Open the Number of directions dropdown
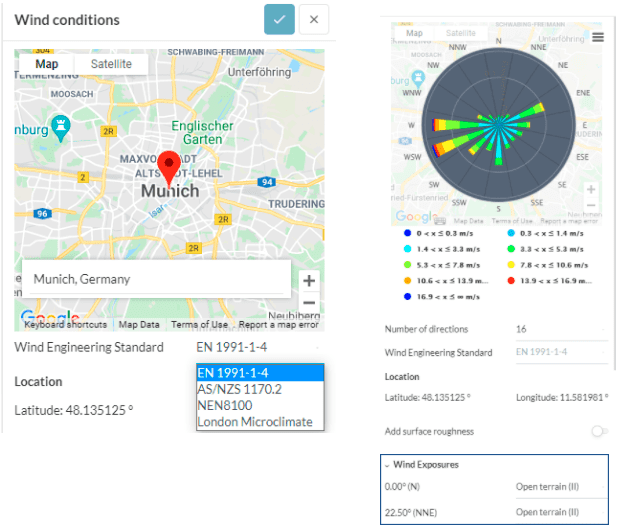This screenshot has height=528, width=619. 561,329
